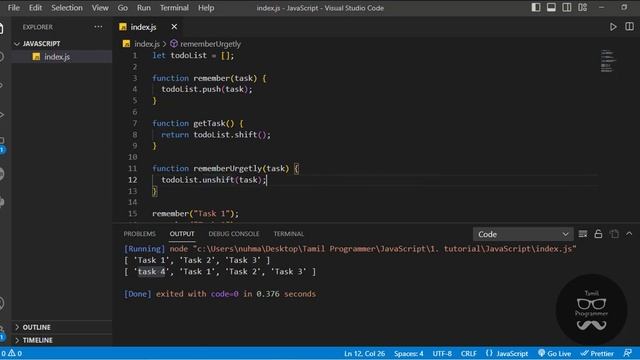This screenshot has height=360, width=640.
Task: Open customize layout icon
Action: tap(582, 7)
